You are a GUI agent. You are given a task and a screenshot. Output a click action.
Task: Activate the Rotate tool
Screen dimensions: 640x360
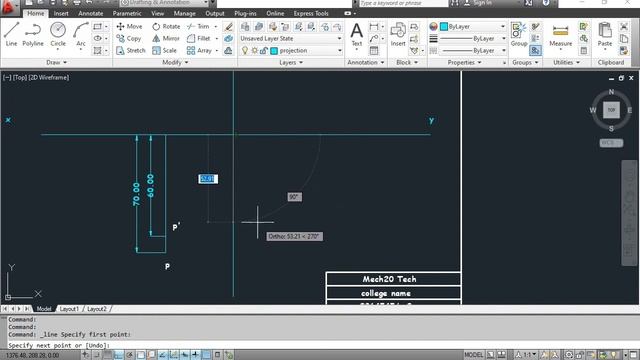166,27
